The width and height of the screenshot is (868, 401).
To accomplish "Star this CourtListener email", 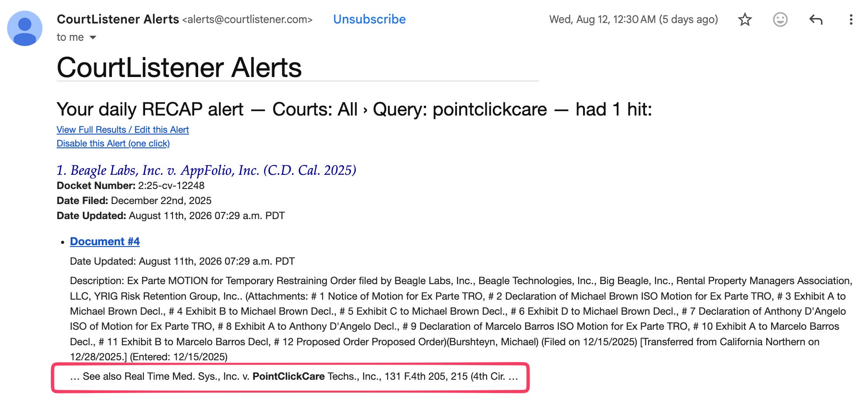I will tap(745, 19).
